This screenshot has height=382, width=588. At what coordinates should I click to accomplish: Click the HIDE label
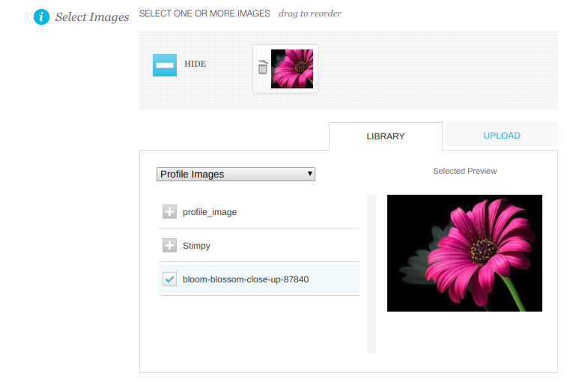coord(195,64)
